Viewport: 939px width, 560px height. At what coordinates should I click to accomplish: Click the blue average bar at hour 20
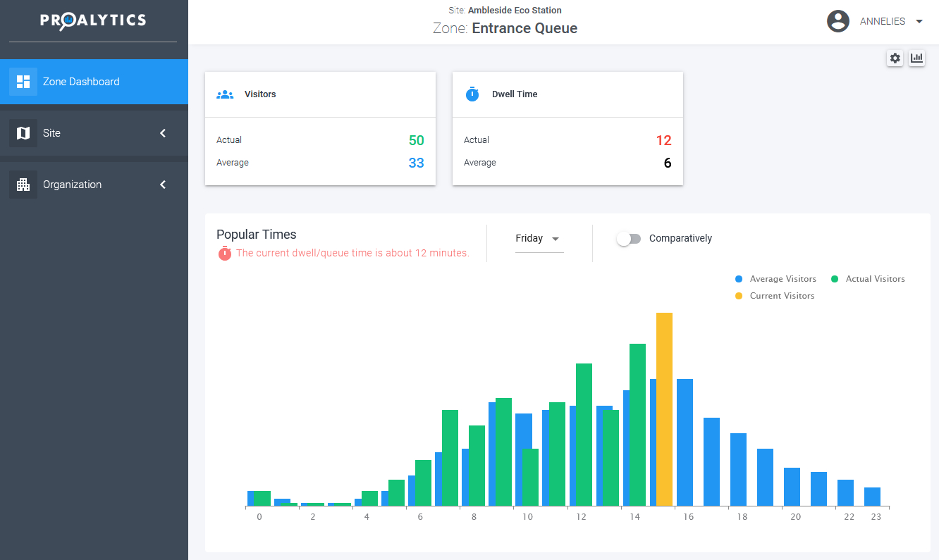[792, 487]
